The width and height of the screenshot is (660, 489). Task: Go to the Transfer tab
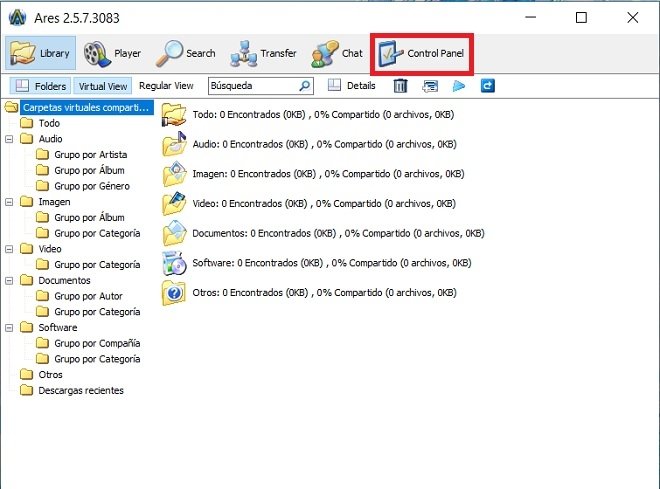pyautogui.click(x=263, y=53)
